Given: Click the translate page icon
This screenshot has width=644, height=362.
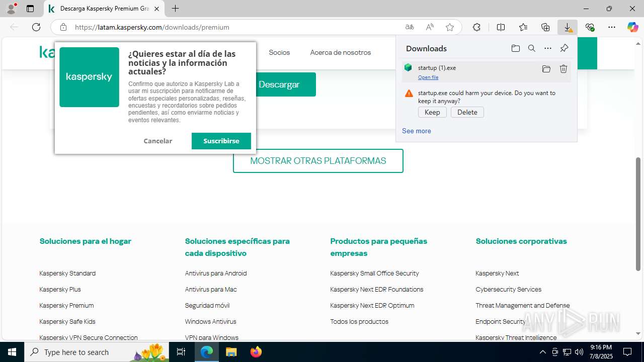Looking at the screenshot, I should point(410,27).
